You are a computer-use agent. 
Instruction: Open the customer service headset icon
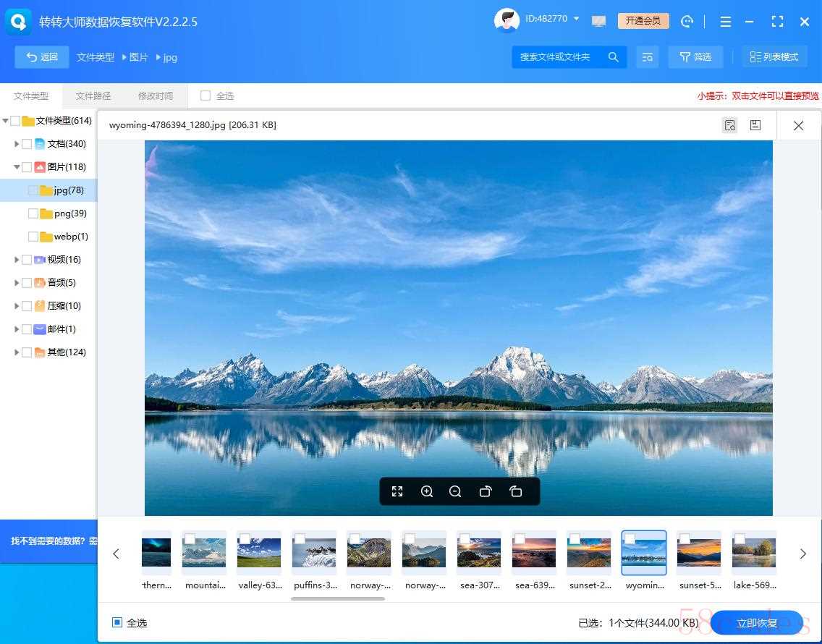(x=687, y=21)
